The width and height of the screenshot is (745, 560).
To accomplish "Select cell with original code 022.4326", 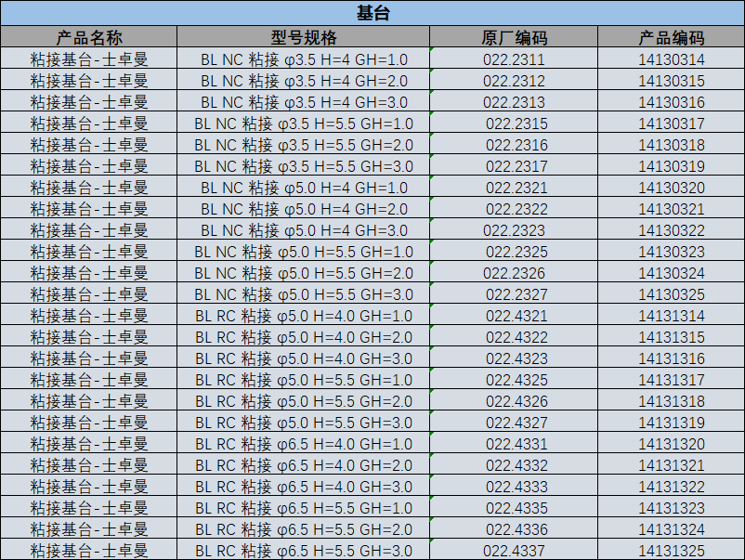I will 514,400.
